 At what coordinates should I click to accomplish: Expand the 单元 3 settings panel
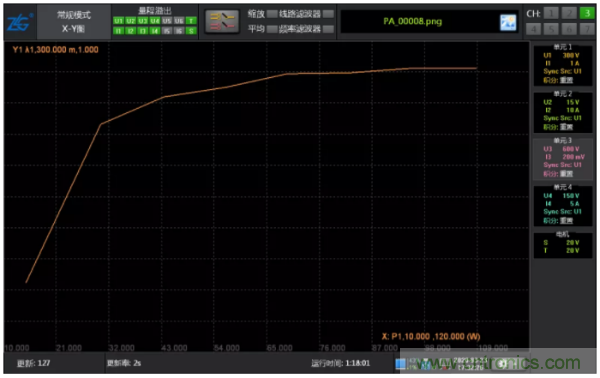562,159
